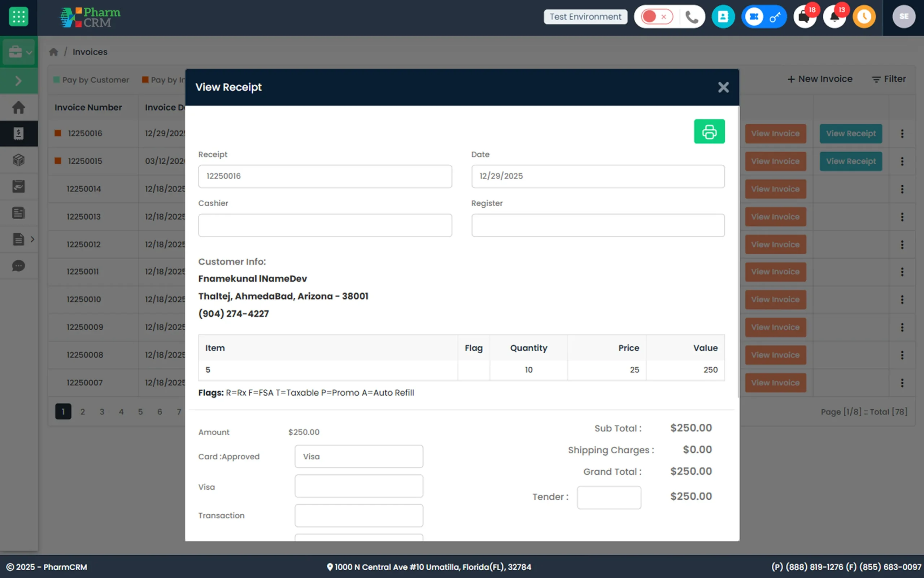View Receipt for invoice 12250015

pyautogui.click(x=851, y=161)
